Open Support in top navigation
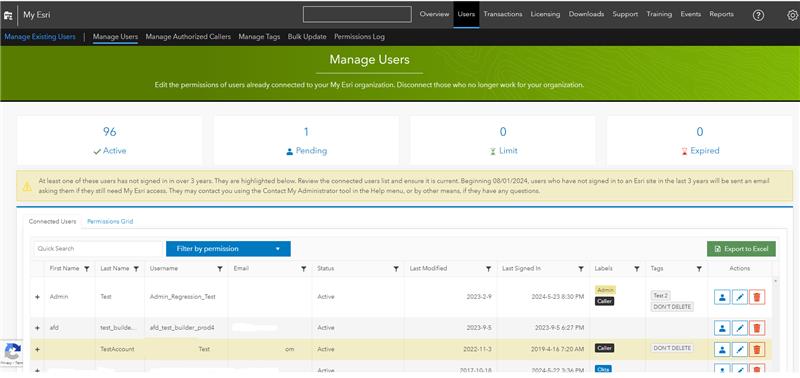 [626, 14]
